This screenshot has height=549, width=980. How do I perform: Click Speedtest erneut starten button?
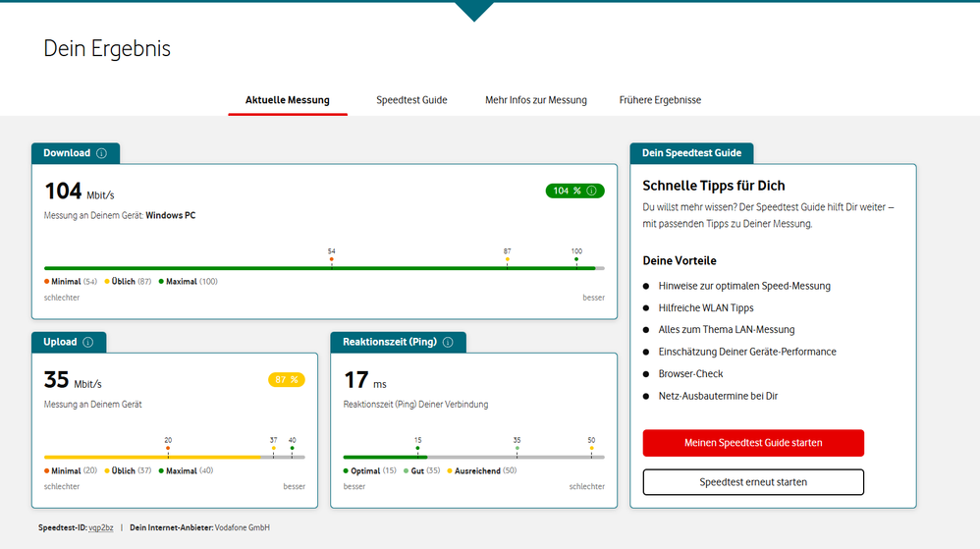[753, 482]
